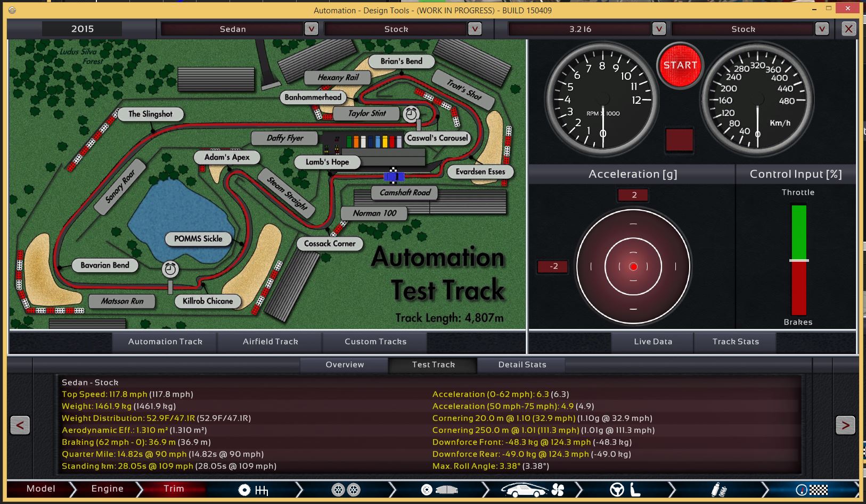The height and width of the screenshot is (504, 866).
Task: Click the Km/h speedometer gauge
Action: pos(757,100)
